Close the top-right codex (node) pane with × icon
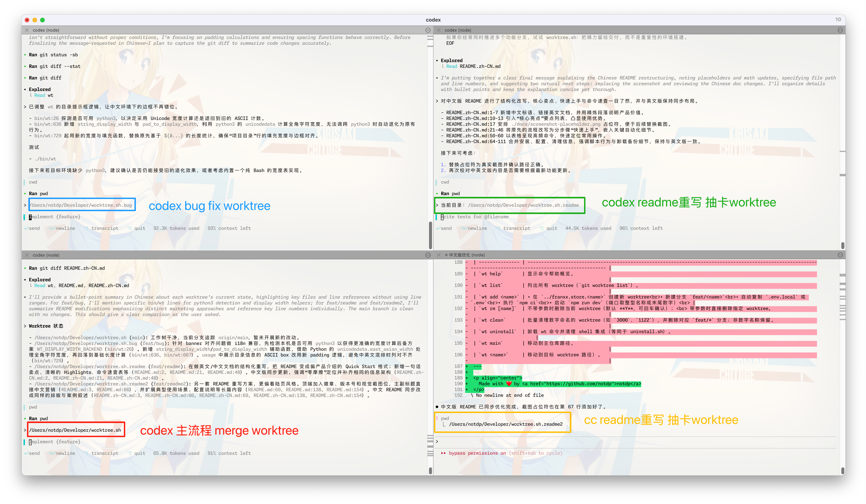 tap(439, 30)
